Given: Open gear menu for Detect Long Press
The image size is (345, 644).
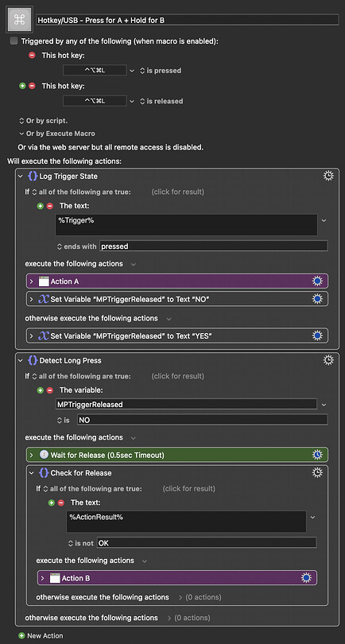Looking at the screenshot, I should pos(328,360).
